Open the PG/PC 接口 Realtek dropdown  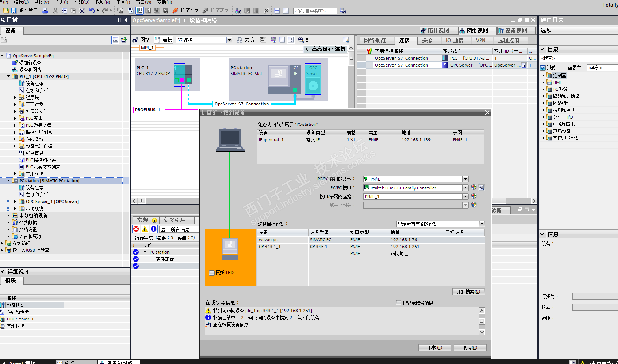(x=465, y=188)
